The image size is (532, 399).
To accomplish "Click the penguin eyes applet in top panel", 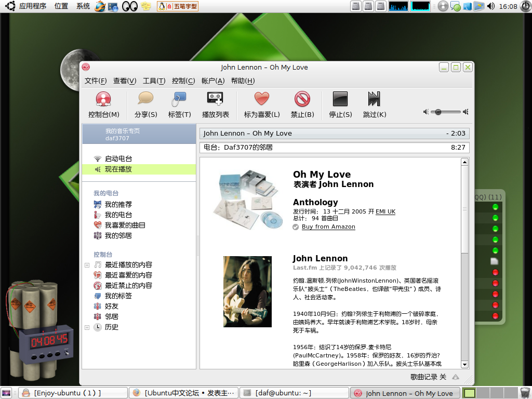I will point(129,6).
